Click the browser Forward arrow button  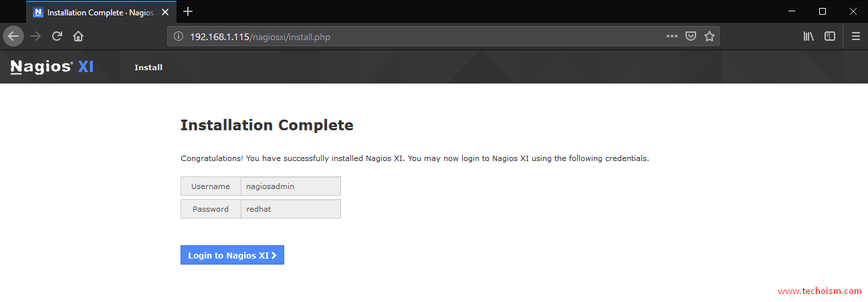coord(35,36)
